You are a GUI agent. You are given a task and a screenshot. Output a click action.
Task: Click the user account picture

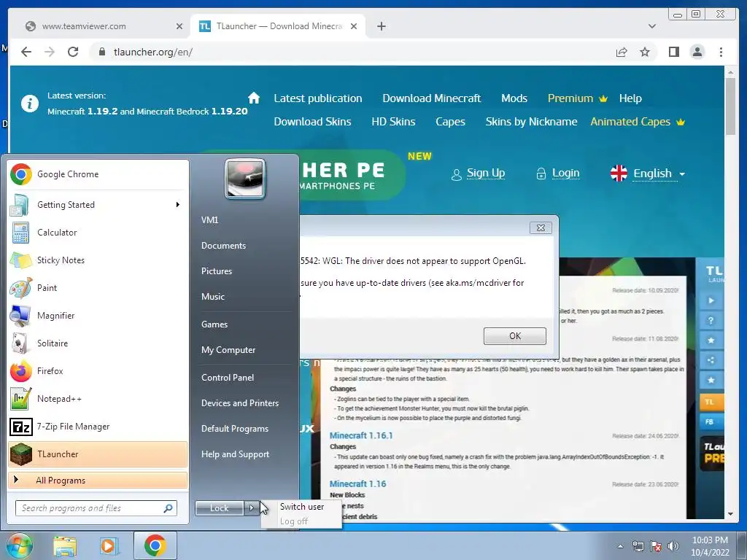tap(245, 179)
